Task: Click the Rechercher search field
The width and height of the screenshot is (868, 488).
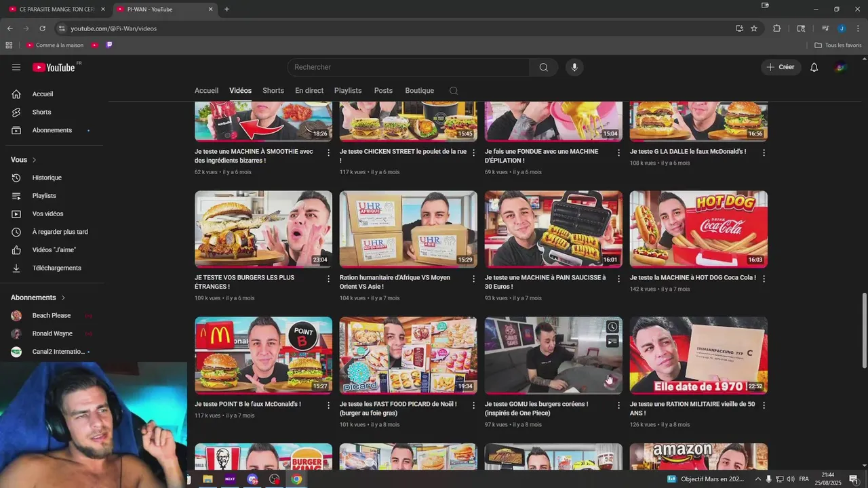Action: coord(408,67)
